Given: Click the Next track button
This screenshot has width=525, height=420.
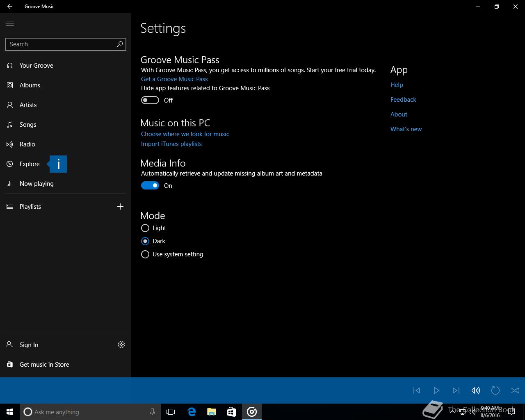Looking at the screenshot, I should pyautogui.click(x=456, y=390).
